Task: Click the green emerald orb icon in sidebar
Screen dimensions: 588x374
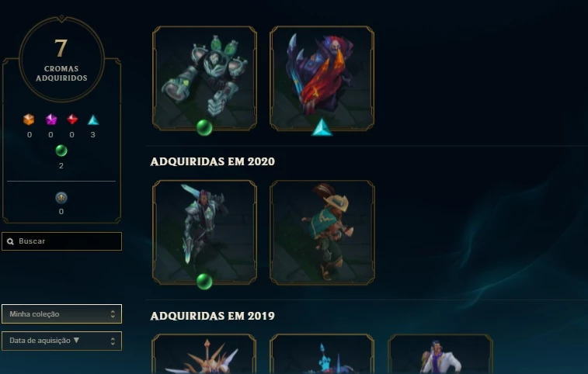Action: coord(61,151)
